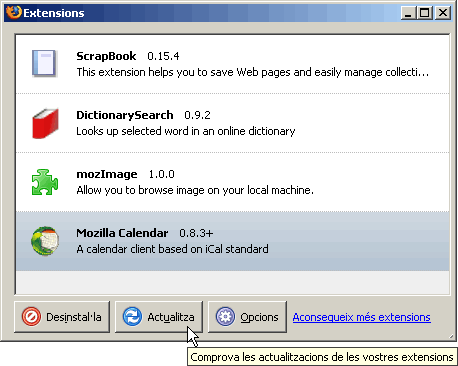Click the Mozilla Calendar globe icon
Viewport: 458px width, 366px height.
45,241
